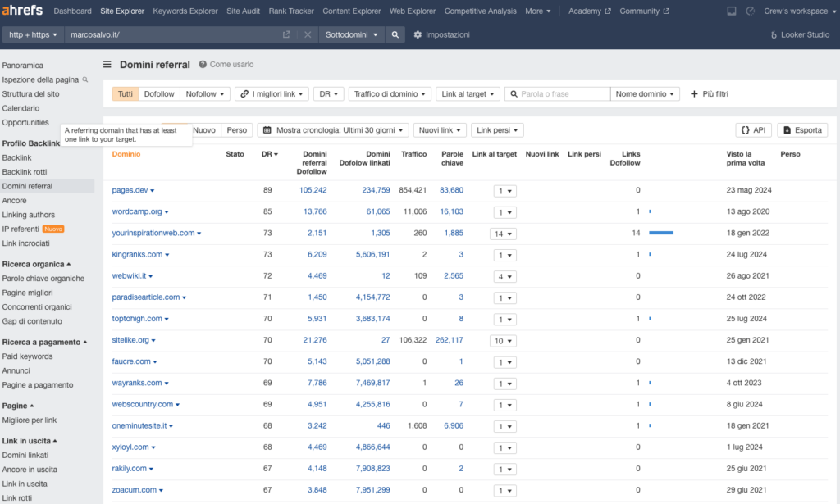Image resolution: width=840 pixels, height=504 pixels.
Task: Open Panoramica in the sidebar
Action: pos(22,66)
